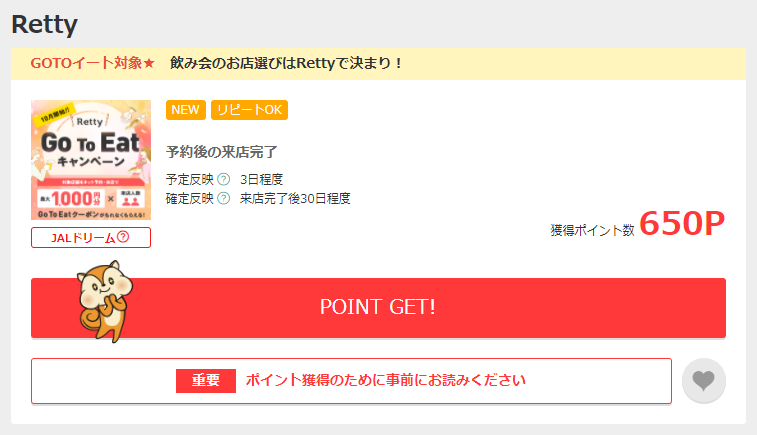Click the help icon beside 確定反映

[224, 198]
